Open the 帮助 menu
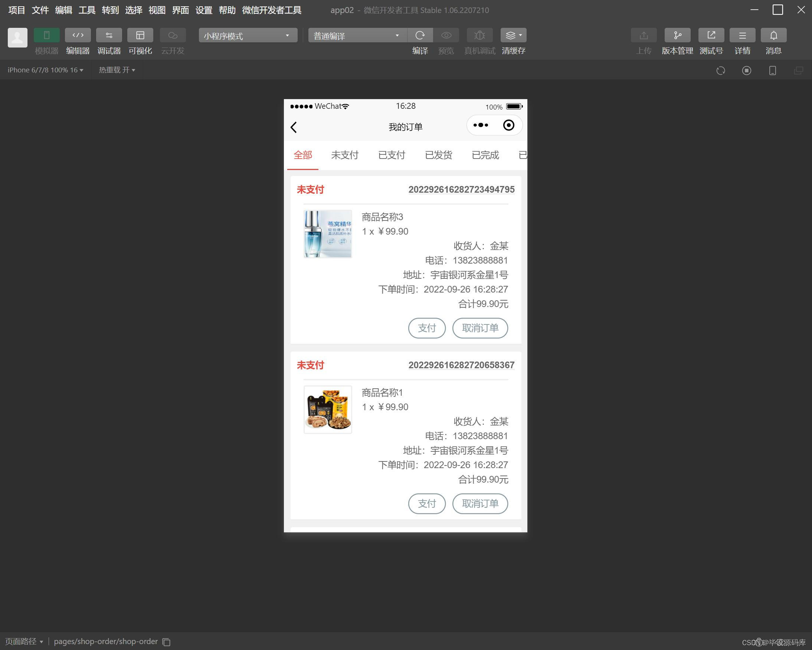812x650 pixels. point(227,10)
